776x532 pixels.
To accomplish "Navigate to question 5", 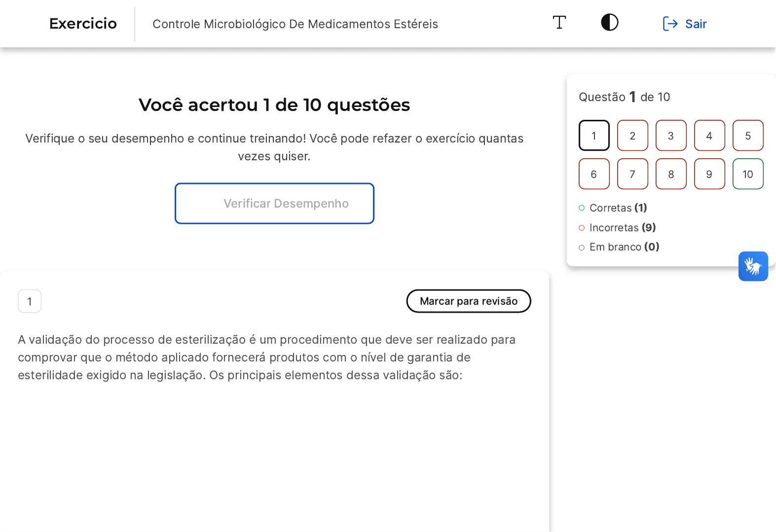I will [x=748, y=136].
